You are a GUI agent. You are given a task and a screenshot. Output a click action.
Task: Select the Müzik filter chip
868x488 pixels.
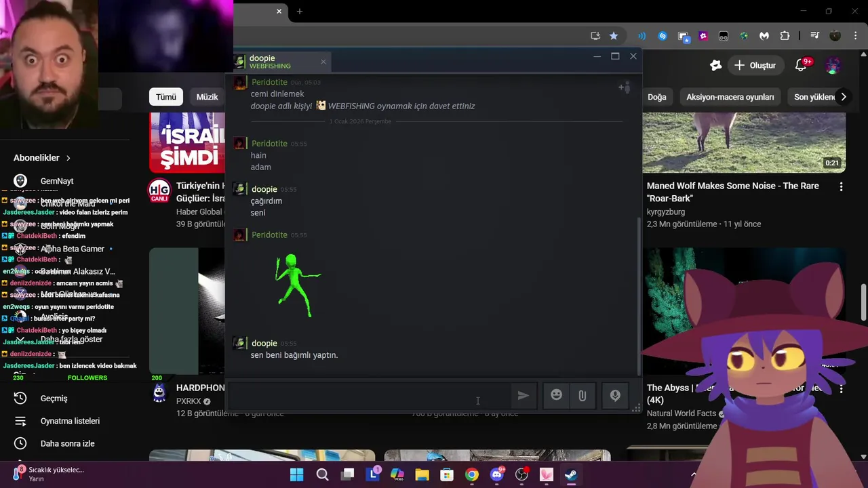(207, 97)
